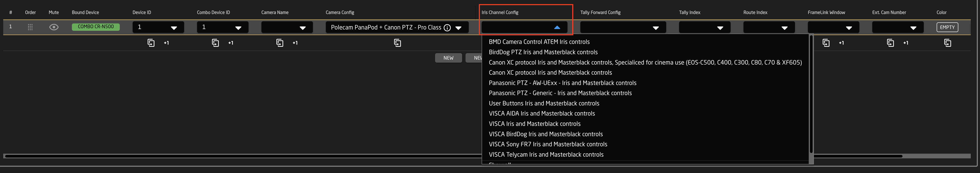Select Panasonic PTZ - Generic Iris option
This screenshot has width=980, height=173.
click(560, 93)
